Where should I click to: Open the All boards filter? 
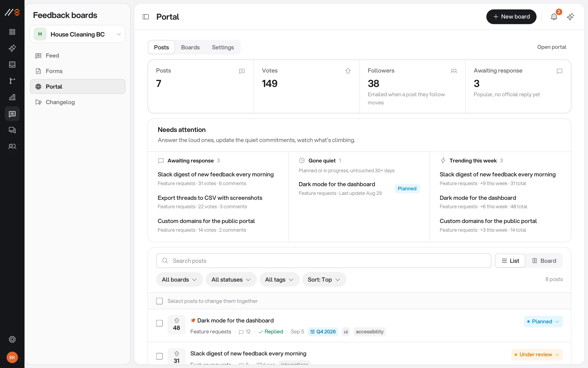pyautogui.click(x=179, y=280)
